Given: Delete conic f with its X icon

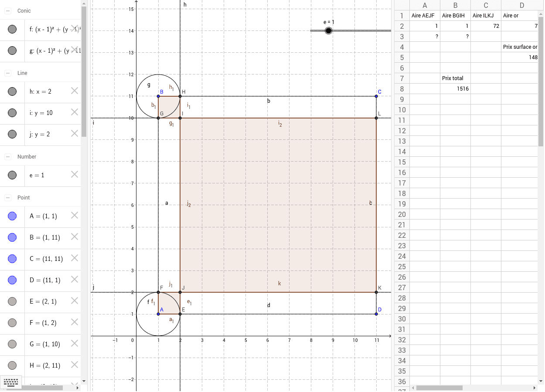Looking at the screenshot, I should 75,28.
